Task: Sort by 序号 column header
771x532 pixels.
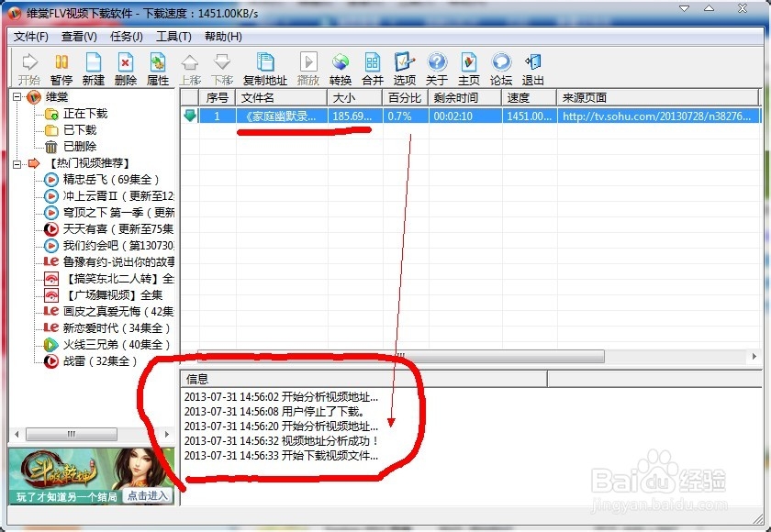Action: [218, 98]
